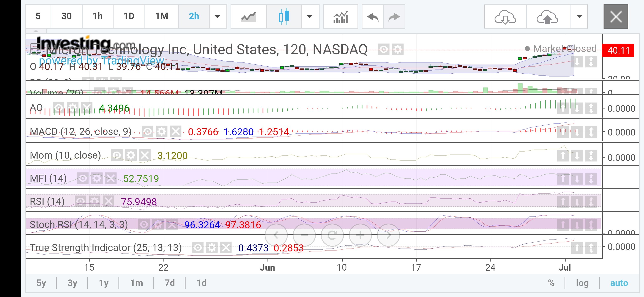Set the range to 1y
Screen dimensions: 644x297
click(104, 283)
